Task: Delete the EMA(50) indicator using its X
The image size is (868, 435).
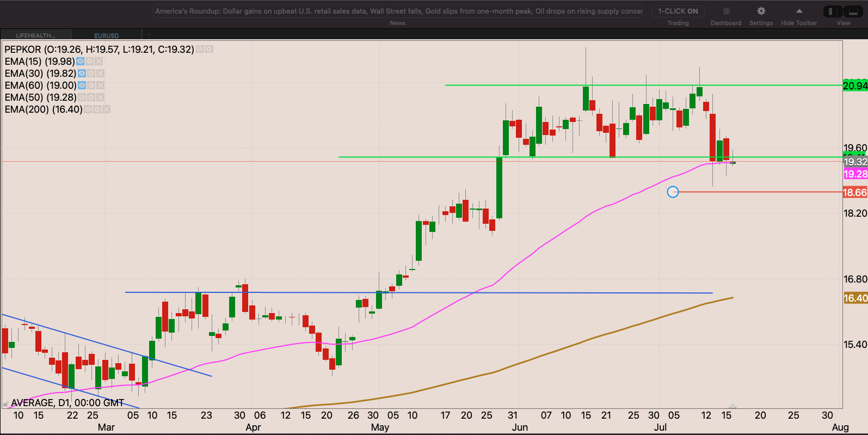Action: pyautogui.click(x=101, y=97)
